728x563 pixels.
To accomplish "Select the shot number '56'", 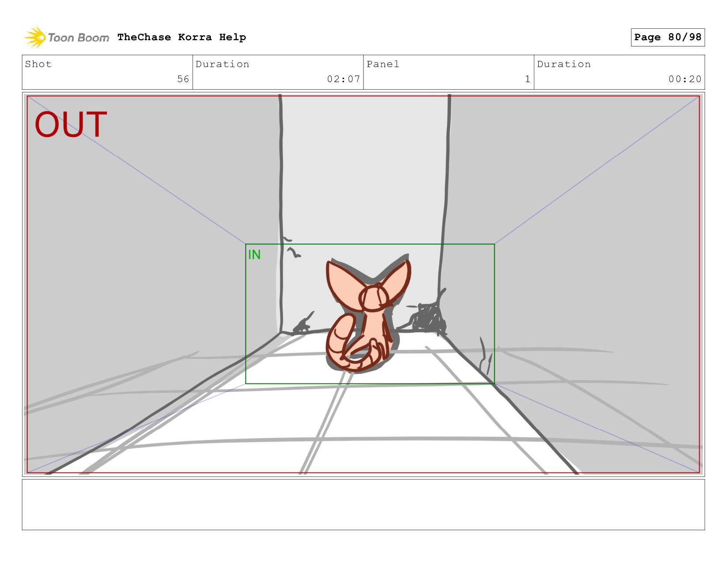I will pos(183,79).
